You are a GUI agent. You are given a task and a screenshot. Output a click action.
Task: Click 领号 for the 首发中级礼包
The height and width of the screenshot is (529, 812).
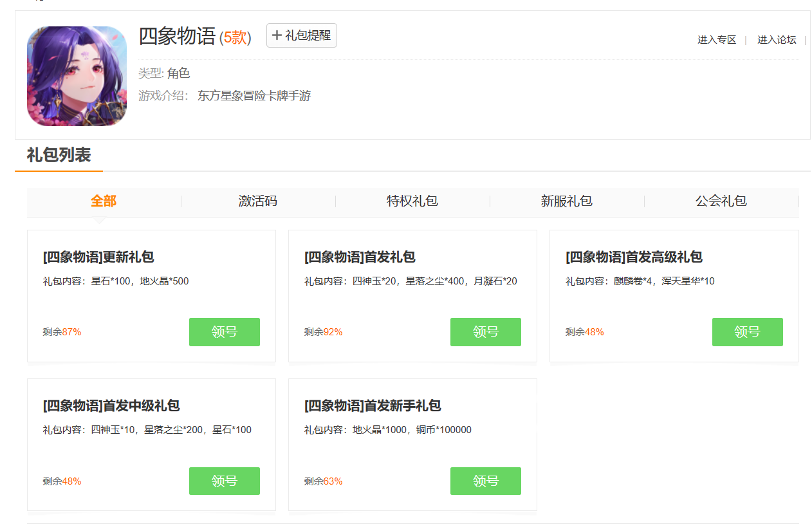(224, 481)
